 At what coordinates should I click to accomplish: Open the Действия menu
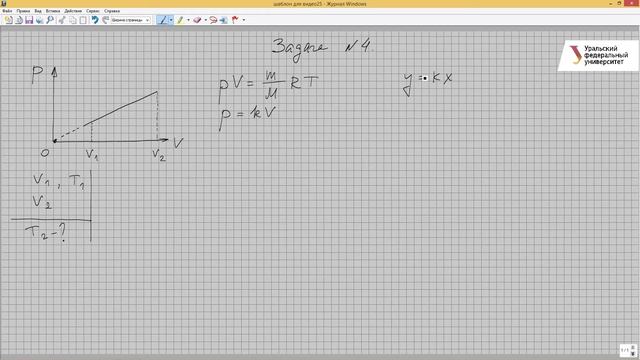(73, 11)
